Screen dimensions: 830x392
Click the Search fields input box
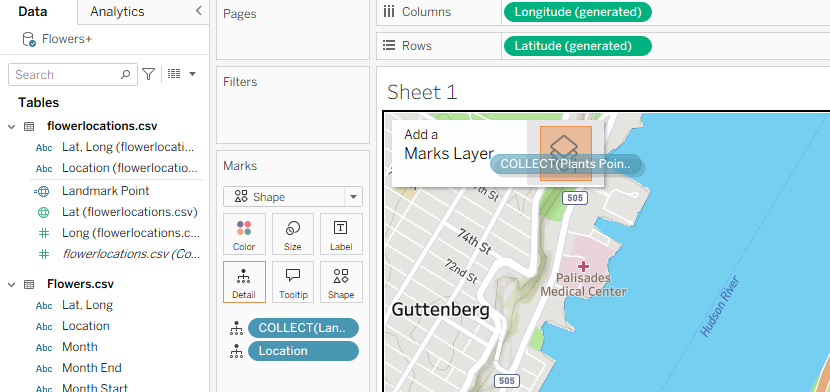(x=73, y=75)
